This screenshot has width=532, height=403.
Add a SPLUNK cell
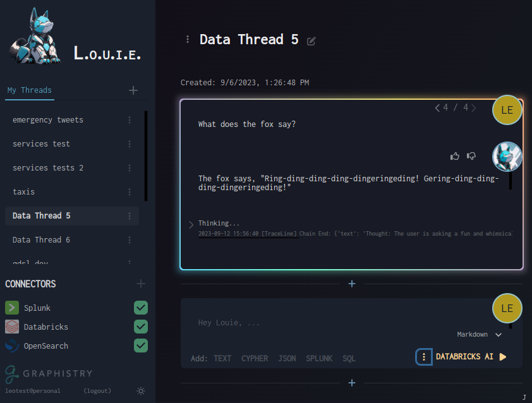(x=319, y=359)
